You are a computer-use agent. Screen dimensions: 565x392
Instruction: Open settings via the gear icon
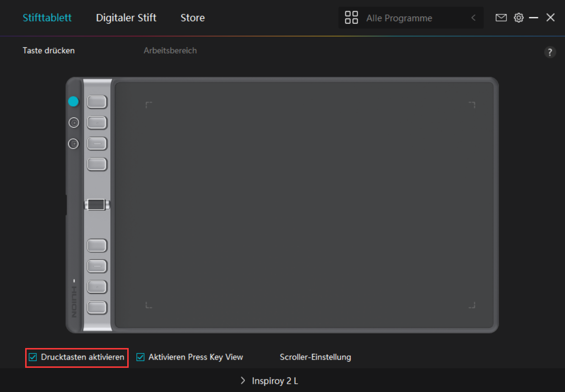click(519, 18)
